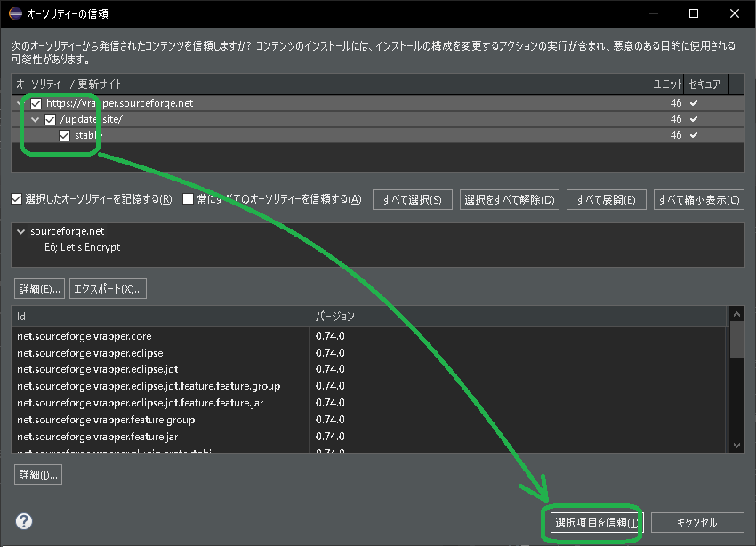756x547 pixels.
Task: Select net.sourceforge.vrapper.core row
Action: point(369,336)
